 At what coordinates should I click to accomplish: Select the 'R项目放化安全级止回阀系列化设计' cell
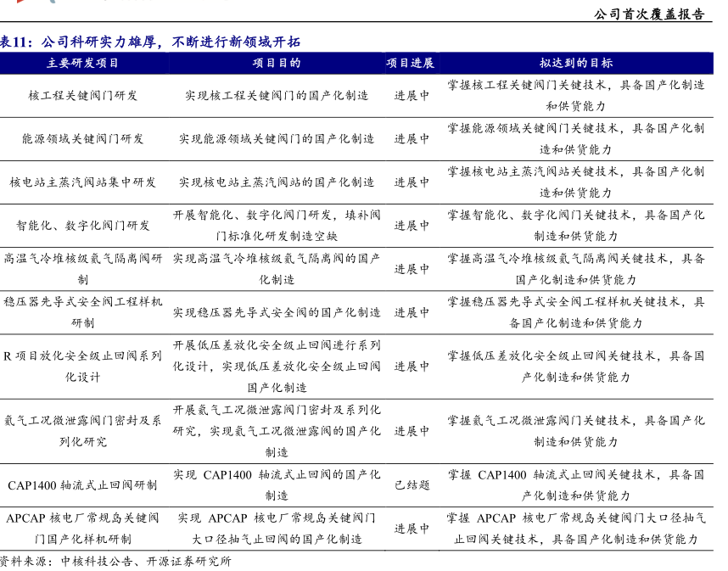[x=82, y=367]
